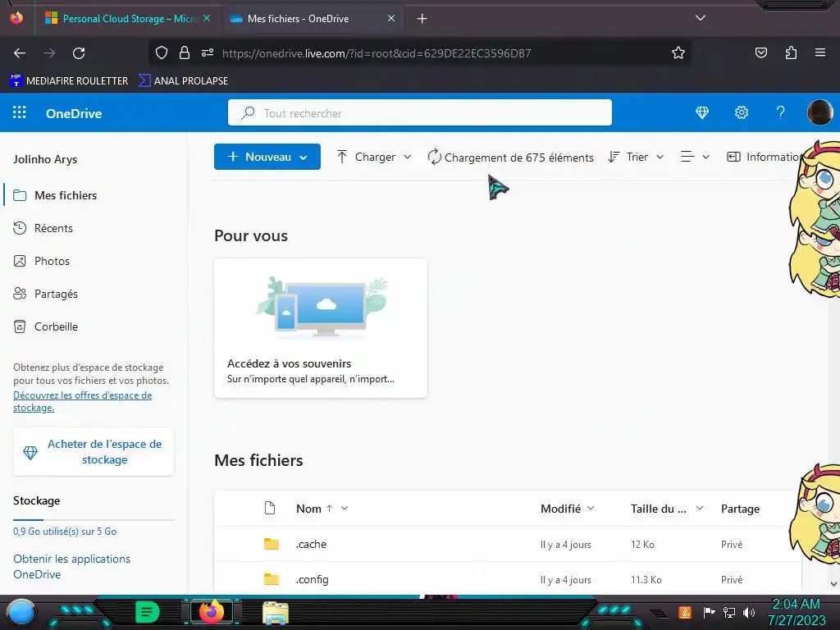Click Acheter de l'espace de stockage

click(94, 452)
